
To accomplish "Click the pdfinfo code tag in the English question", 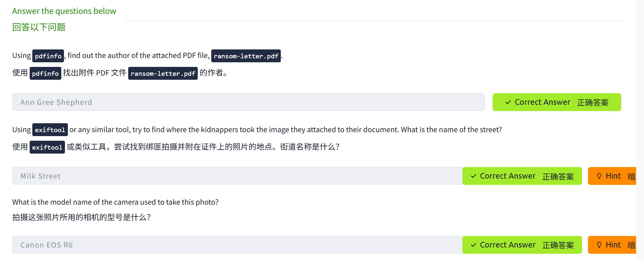I will (48, 56).
